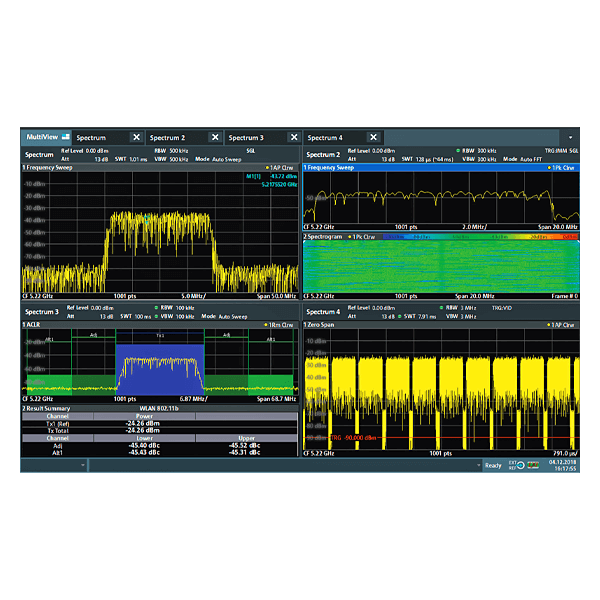Click the 791.0 µs/ time scale in Zero Span
Viewport: 600px width, 600px height.
[565, 453]
